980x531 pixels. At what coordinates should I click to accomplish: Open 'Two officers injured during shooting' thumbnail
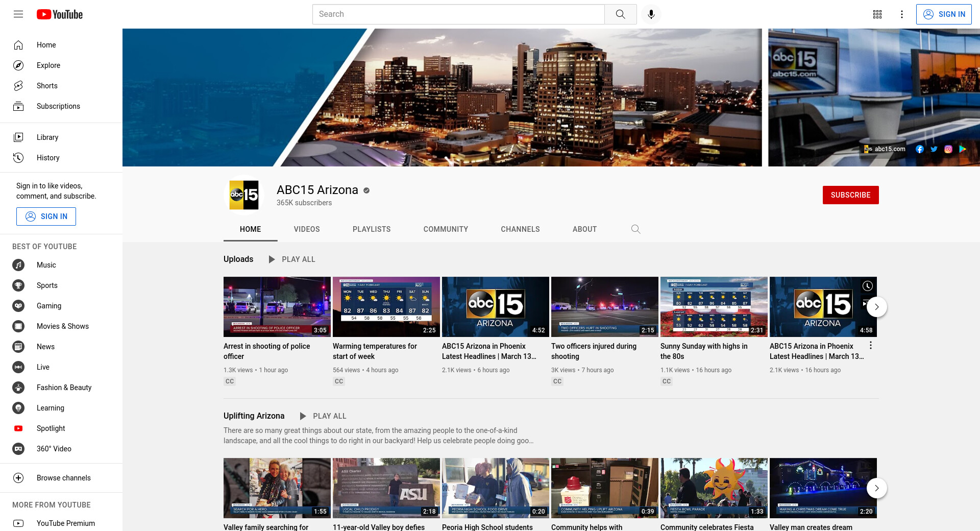pos(605,307)
